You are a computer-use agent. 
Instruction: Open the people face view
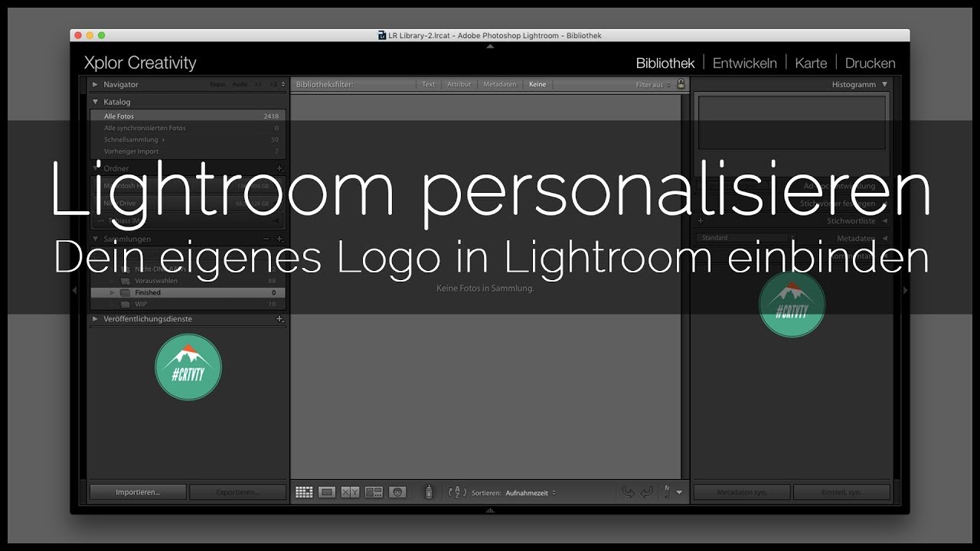click(397, 492)
